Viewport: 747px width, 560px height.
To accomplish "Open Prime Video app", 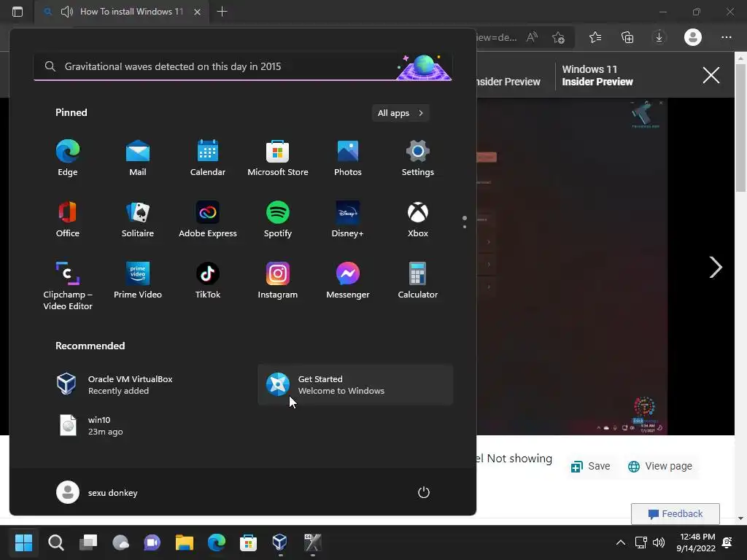I will coord(138,281).
